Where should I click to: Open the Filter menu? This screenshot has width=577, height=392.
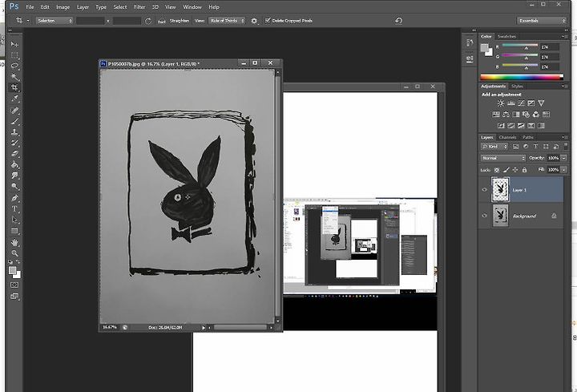pos(139,7)
